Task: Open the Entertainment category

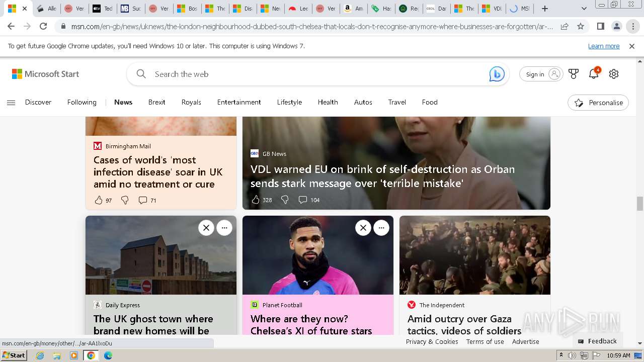Action: point(239,102)
